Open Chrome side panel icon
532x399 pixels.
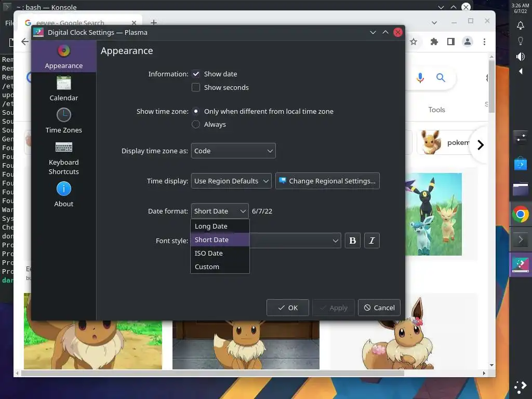pos(450,42)
